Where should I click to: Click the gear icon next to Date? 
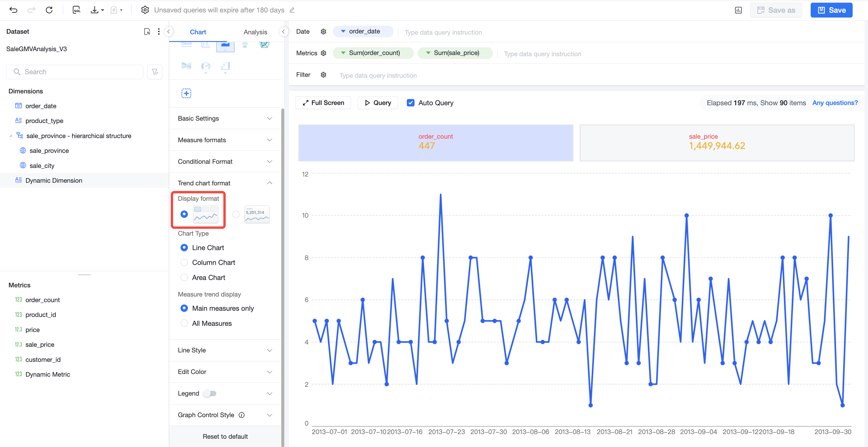[x=323, y=32]
